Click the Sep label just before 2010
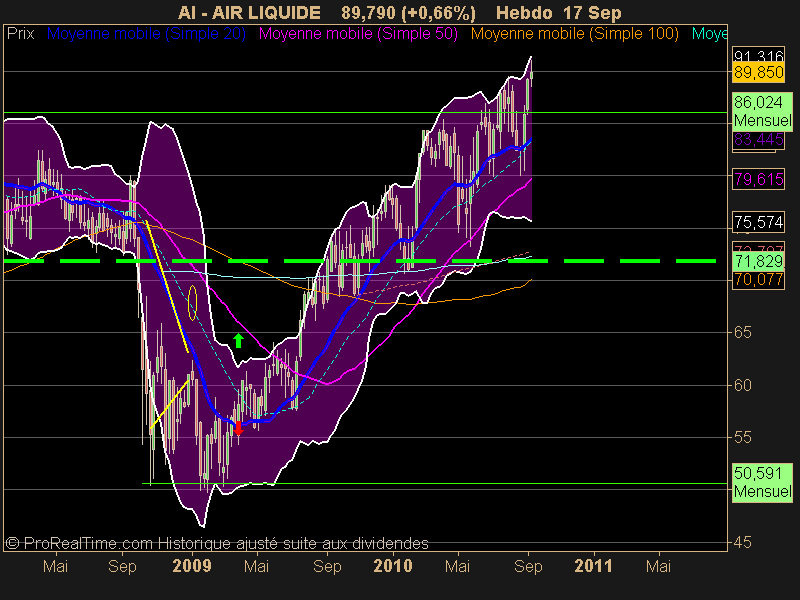Viewport: 800px width, 600px height. [327, 567]
